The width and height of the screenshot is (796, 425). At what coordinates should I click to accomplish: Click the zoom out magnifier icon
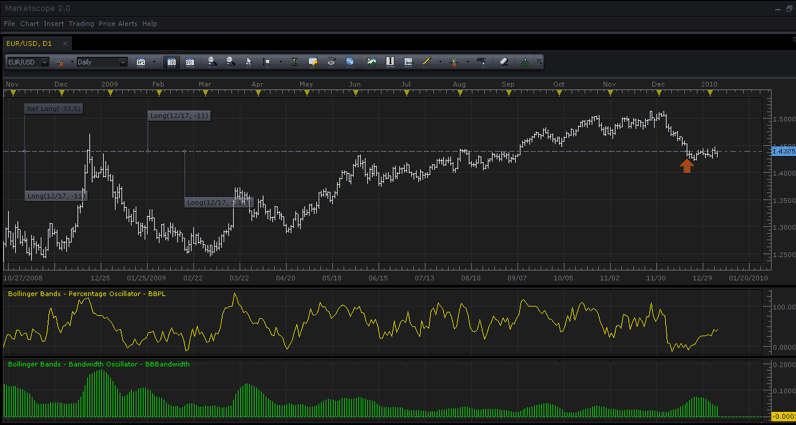click(230, 62)
